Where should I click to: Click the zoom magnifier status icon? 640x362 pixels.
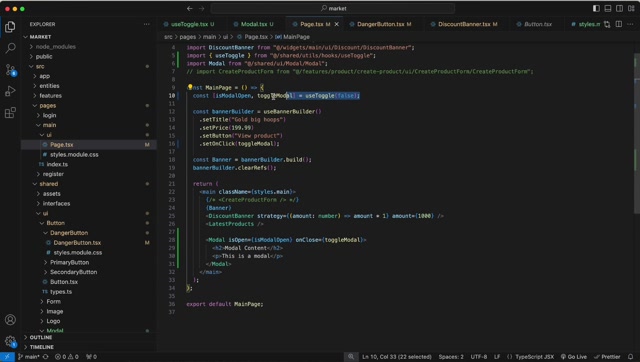(351, 357)
